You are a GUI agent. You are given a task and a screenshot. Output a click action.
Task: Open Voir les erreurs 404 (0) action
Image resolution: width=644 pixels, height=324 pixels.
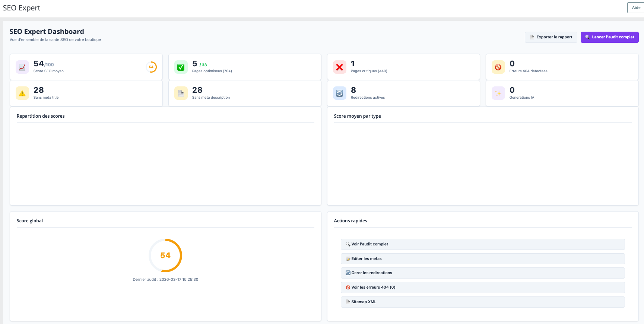(x=483, y=288)
